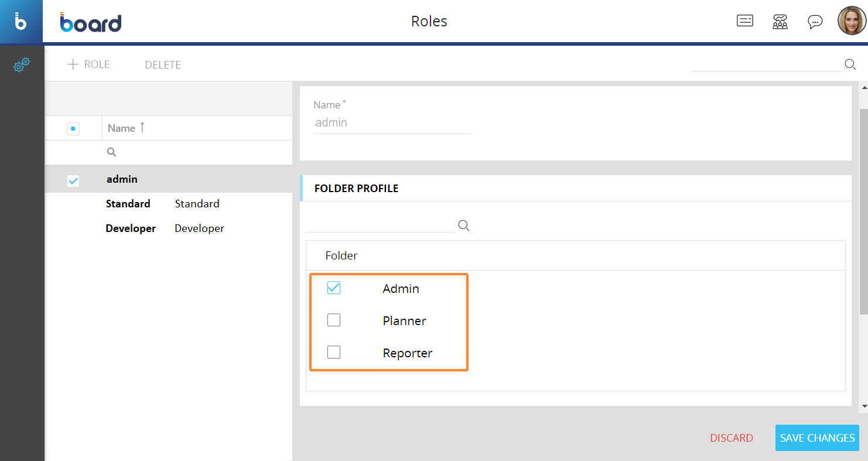Click the role Name input field

point(391,123)
